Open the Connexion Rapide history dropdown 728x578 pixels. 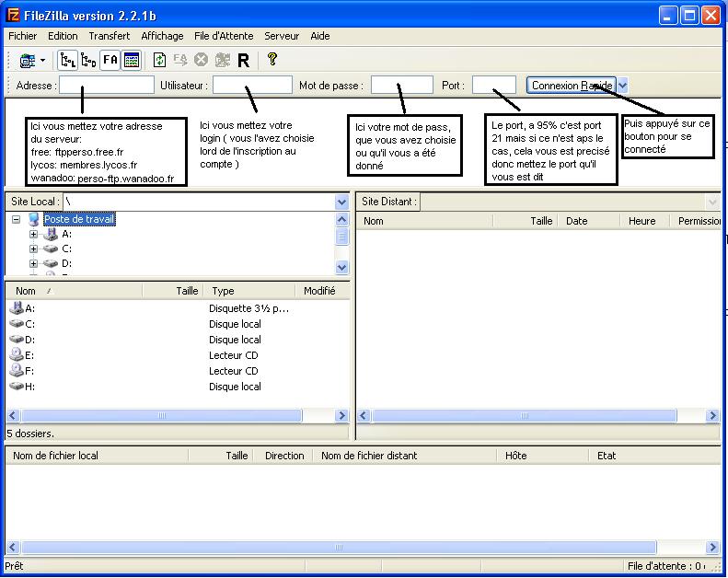(x=622, y=86)
